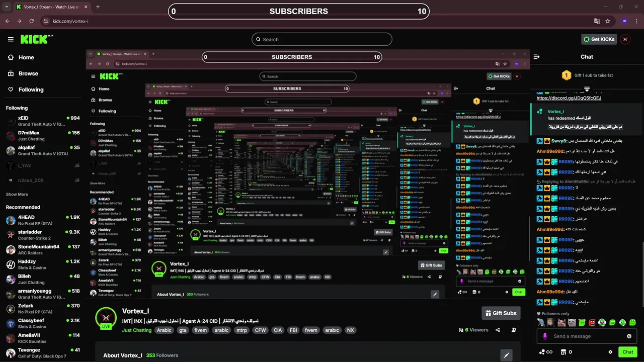Open alqallaf's channel in Following
Image resolution: width=644 pixels, height=362 pixels.
tap(43, 150)
